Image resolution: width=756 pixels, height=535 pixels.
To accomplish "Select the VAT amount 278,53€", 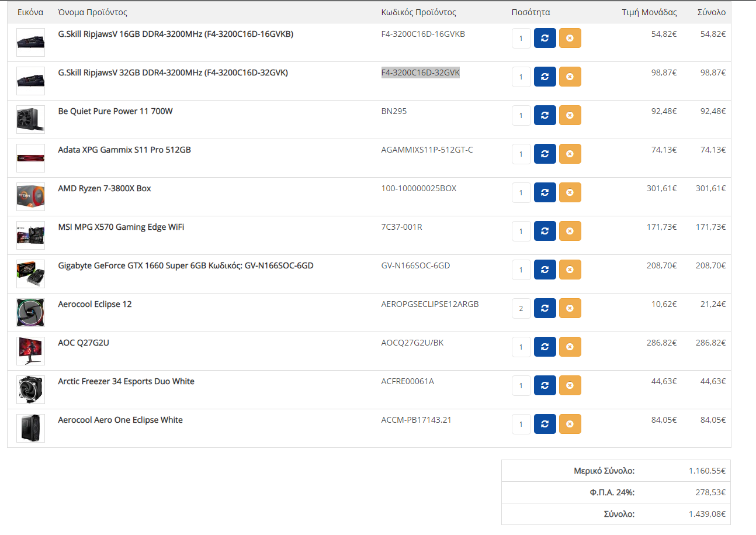I will [710, 493].
